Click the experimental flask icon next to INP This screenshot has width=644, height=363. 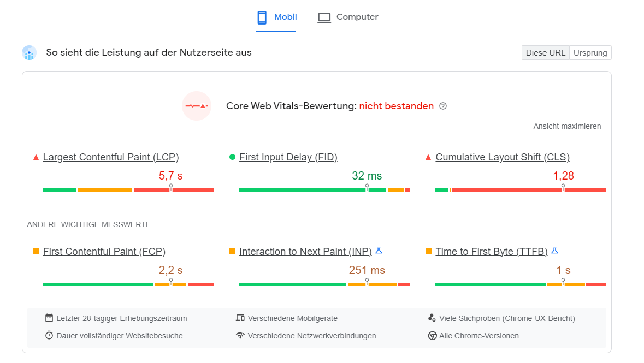pyautogui.click(x=379, y=251)
